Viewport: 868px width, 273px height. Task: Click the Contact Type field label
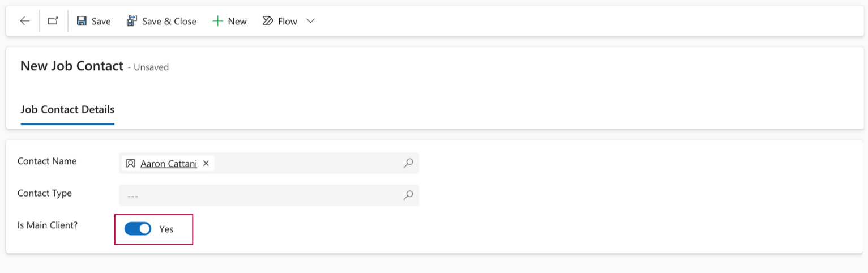coord(45,193)
